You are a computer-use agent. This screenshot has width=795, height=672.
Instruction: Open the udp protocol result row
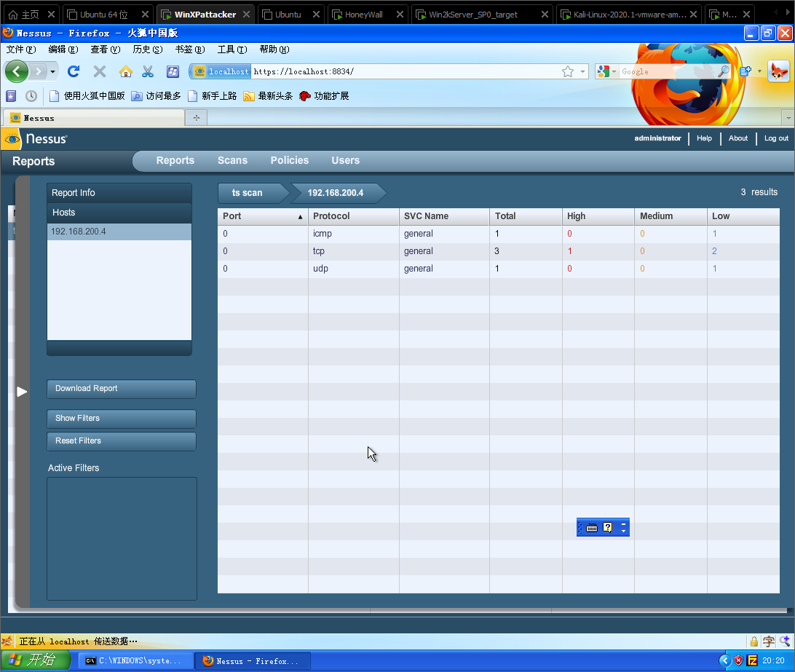(x=499, y=269)
